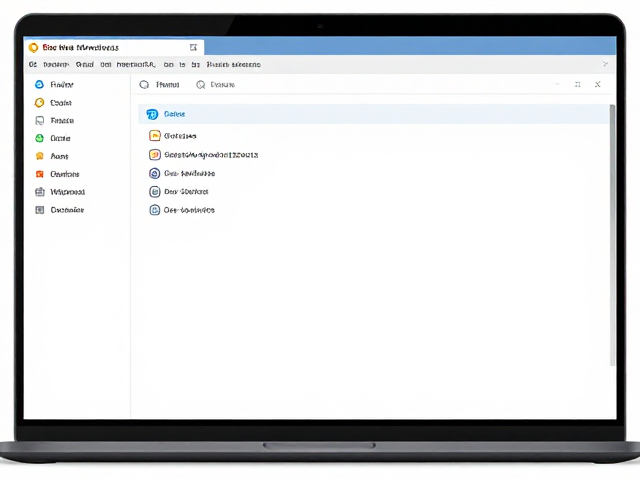
Task: Click the gray grid icon at sidebar bottom
Action: [40, 210]
